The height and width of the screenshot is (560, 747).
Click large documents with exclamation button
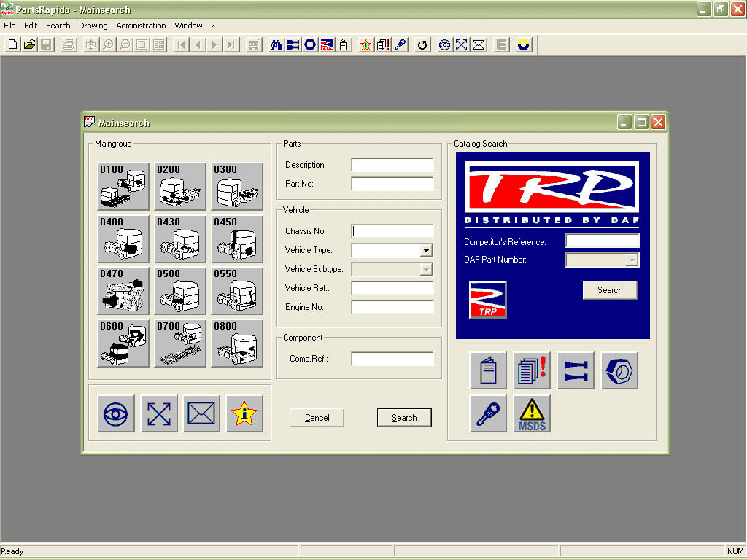(532, 370)
